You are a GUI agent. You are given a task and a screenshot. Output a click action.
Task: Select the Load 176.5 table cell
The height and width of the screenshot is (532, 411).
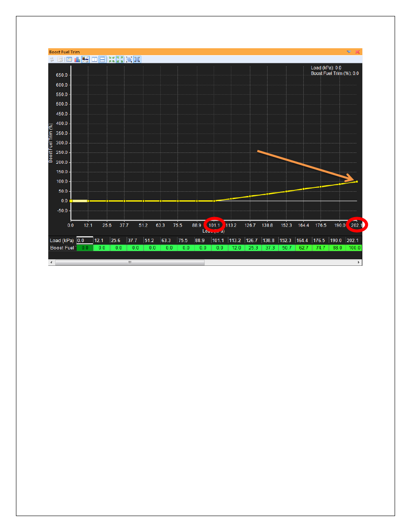pyautogui.click(x=321, y=240)
